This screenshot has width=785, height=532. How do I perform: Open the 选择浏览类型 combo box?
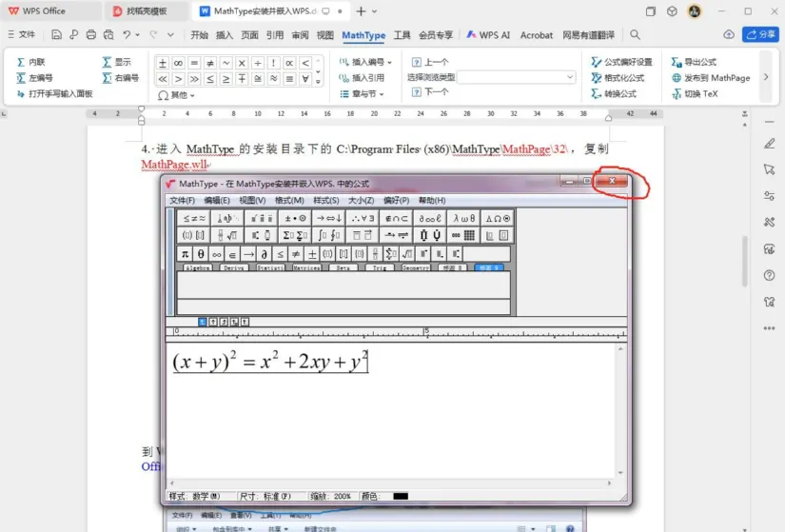point(516,77)
